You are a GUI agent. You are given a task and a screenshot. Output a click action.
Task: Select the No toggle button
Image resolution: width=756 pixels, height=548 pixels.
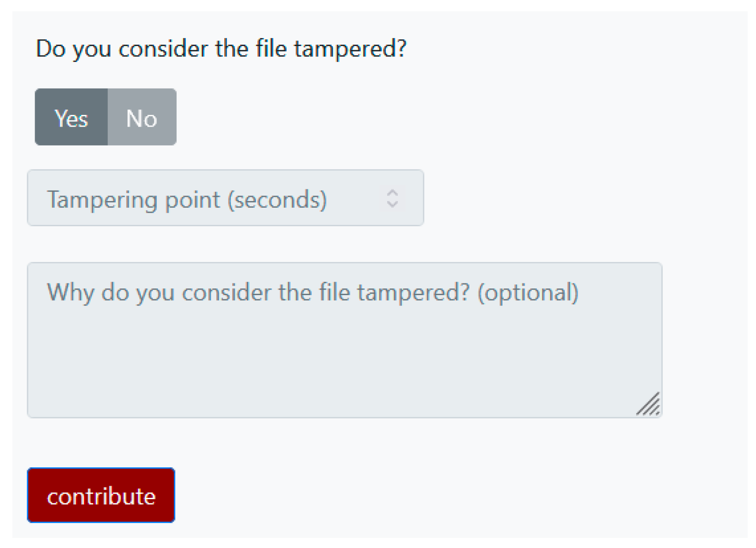coord(142,117)
